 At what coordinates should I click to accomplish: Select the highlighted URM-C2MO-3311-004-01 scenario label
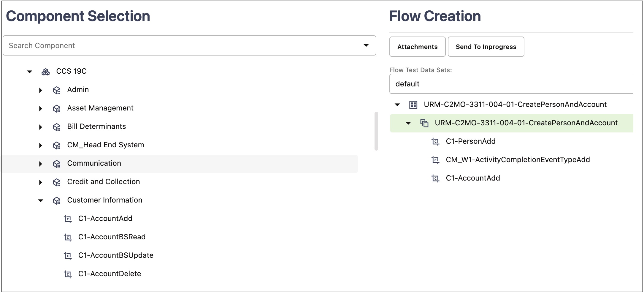[526, 123]
